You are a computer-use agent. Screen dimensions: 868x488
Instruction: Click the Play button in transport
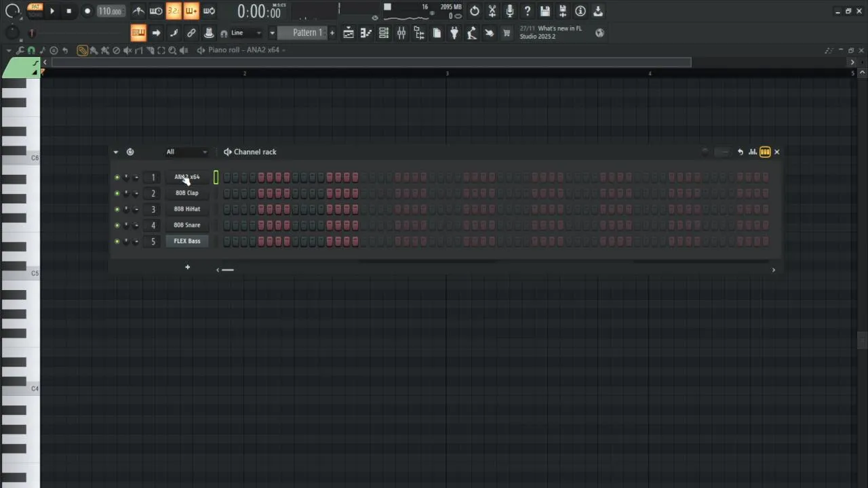click(52, 11)
